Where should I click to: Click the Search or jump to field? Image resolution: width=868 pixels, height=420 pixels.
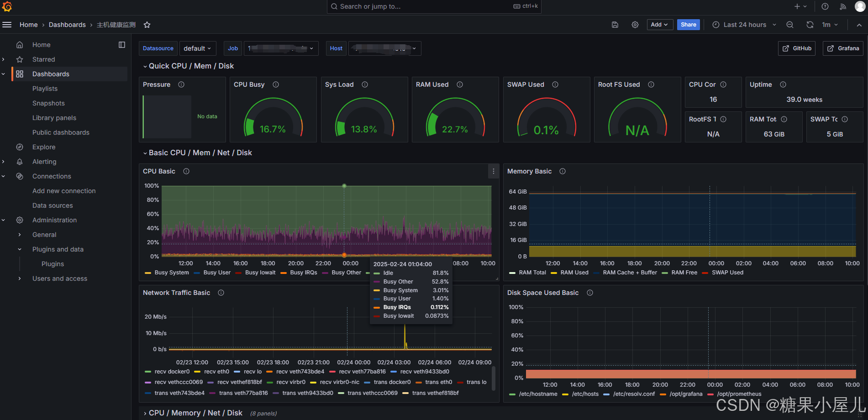coord(434,6)
